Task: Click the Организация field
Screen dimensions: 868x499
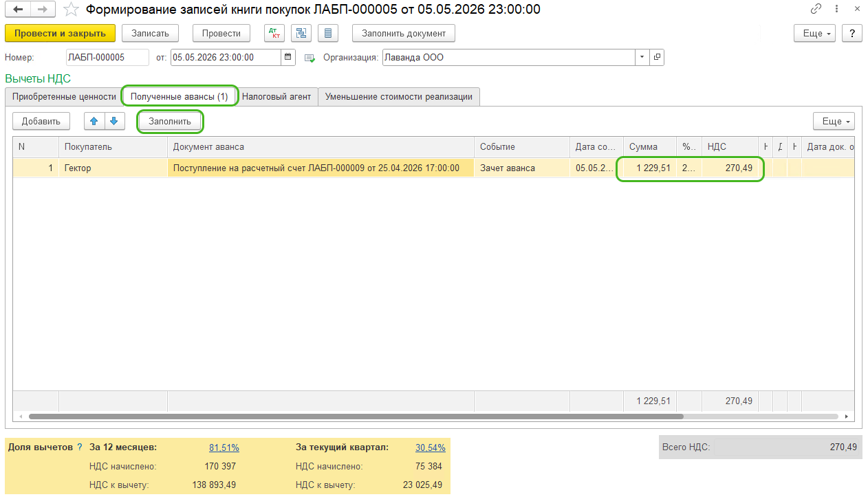Action: 509,58
